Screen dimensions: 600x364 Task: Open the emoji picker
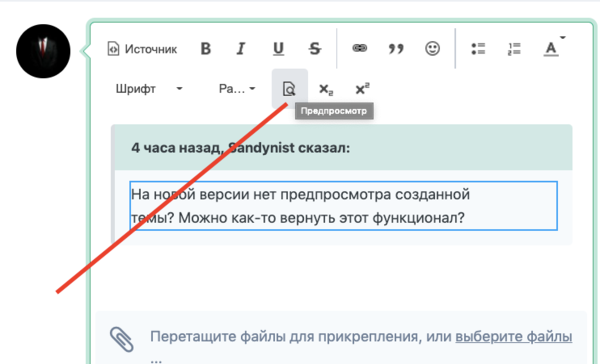432,49
